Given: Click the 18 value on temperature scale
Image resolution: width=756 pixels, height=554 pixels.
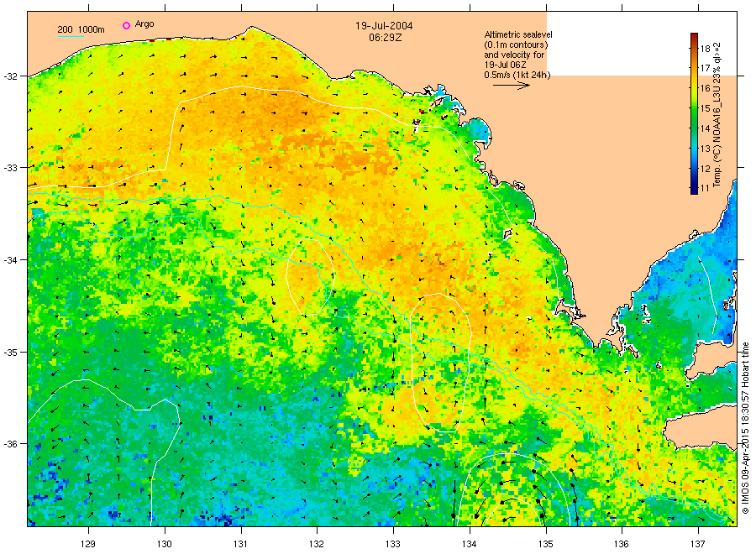Looking at the screenshot, I should 705,48.
